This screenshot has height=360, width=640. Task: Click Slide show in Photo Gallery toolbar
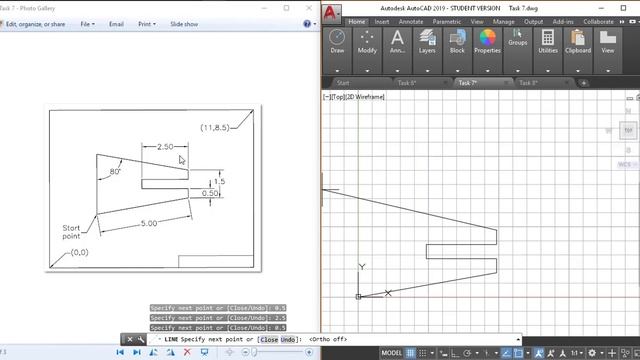tap(184, 24)
